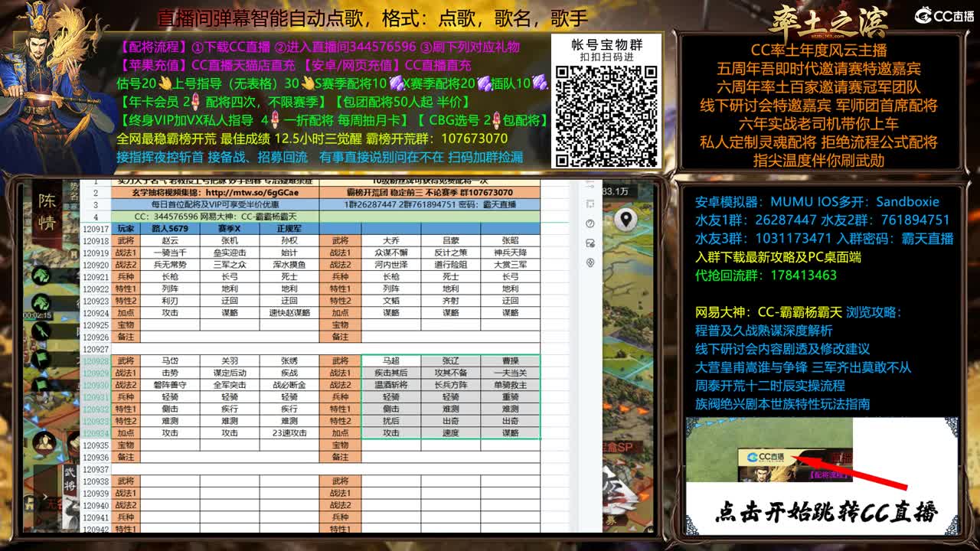The height and width of the screenshot is (551, 980).
Task: Open the 陈情 banner button in game
Action: (47, 213)
